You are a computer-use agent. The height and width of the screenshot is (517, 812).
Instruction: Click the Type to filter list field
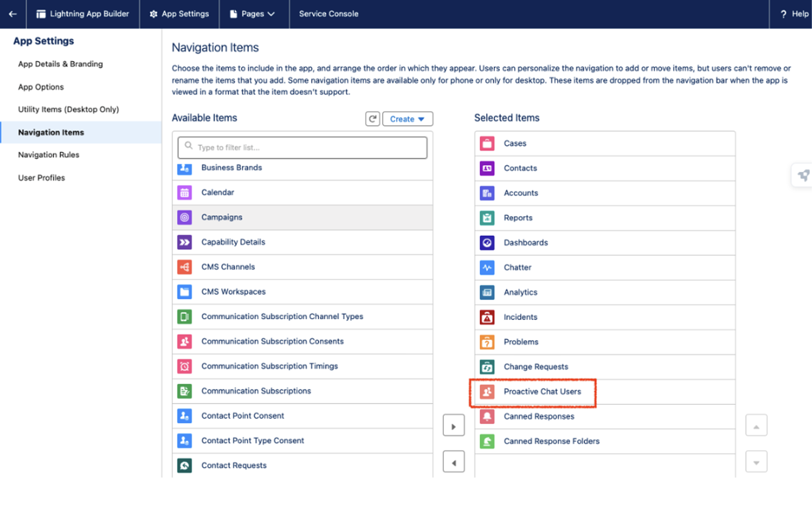click(x=303, y=148)
